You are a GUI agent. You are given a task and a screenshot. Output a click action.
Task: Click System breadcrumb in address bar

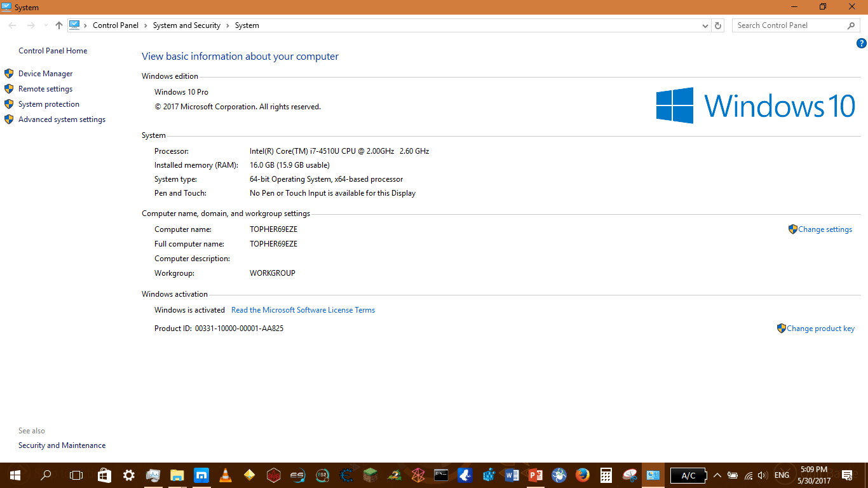pyautogui.click(x=247, y=25)
